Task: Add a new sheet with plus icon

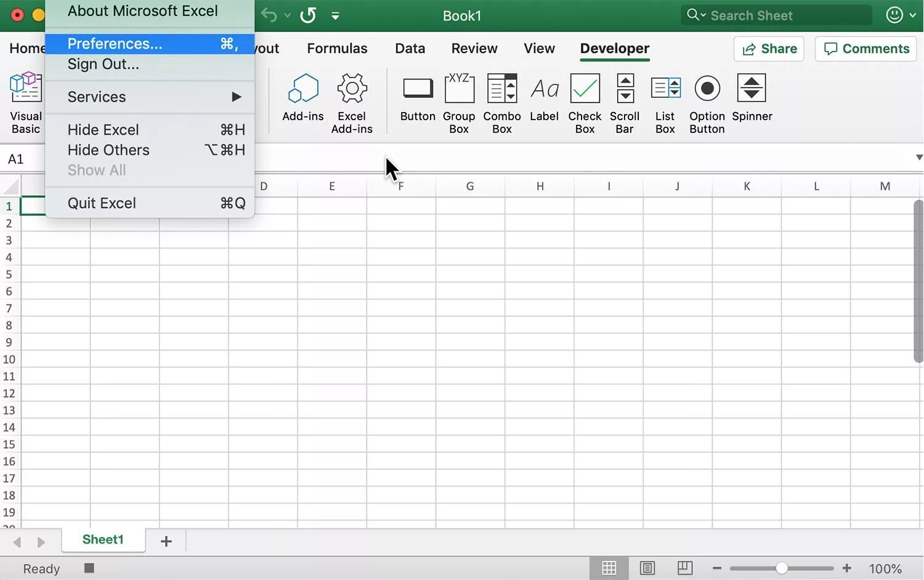Action: click(x=166, y=541)
